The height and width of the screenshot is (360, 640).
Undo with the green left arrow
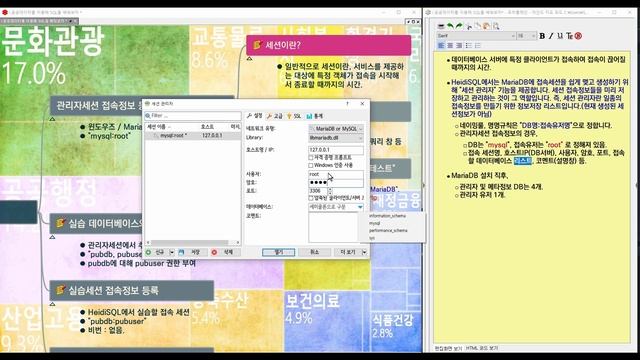(450, 26)
